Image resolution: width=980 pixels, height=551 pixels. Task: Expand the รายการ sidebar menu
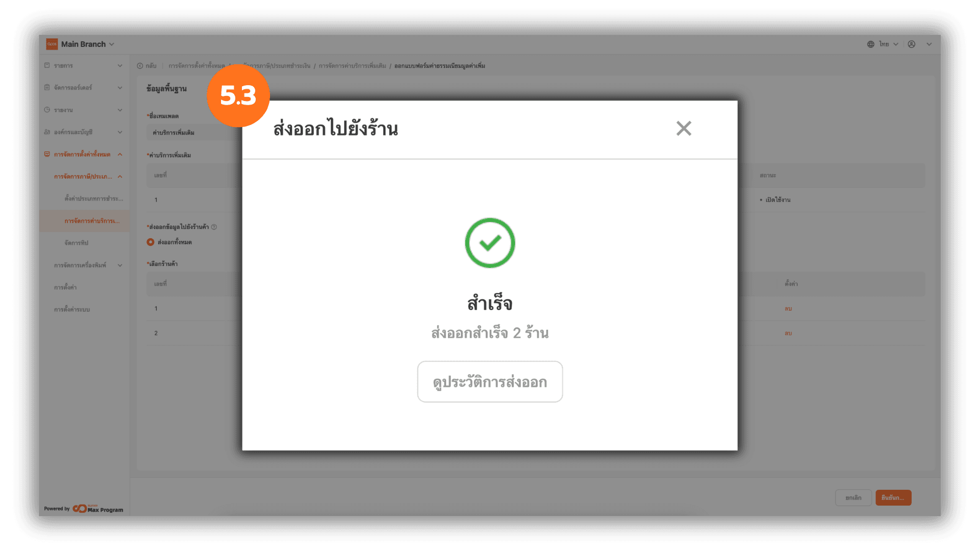84,66
